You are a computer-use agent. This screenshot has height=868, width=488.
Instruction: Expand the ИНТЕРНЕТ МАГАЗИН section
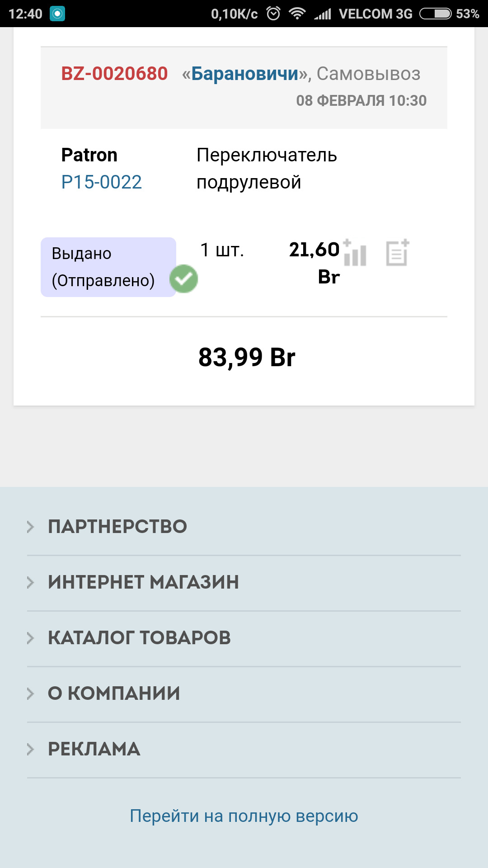143,582
